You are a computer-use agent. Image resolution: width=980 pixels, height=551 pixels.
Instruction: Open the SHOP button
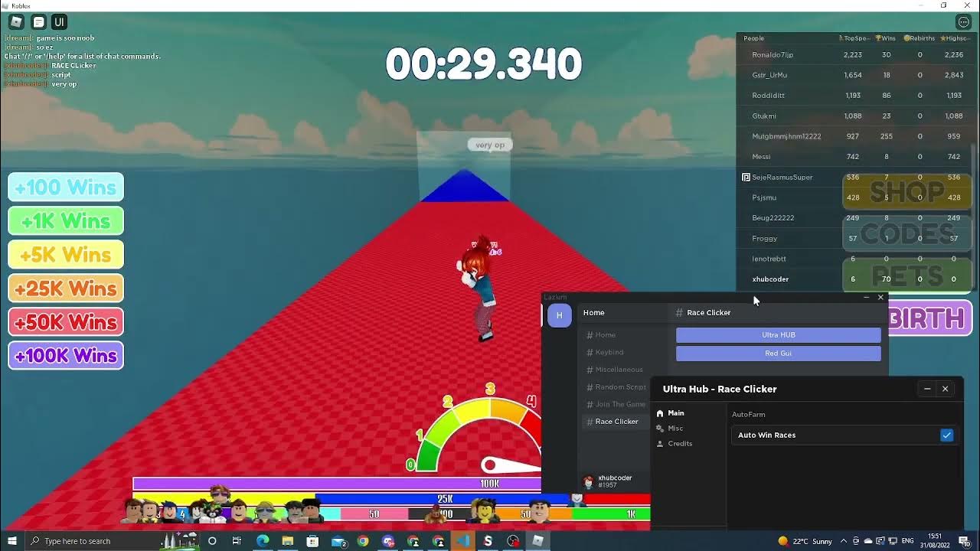point(907,191)
